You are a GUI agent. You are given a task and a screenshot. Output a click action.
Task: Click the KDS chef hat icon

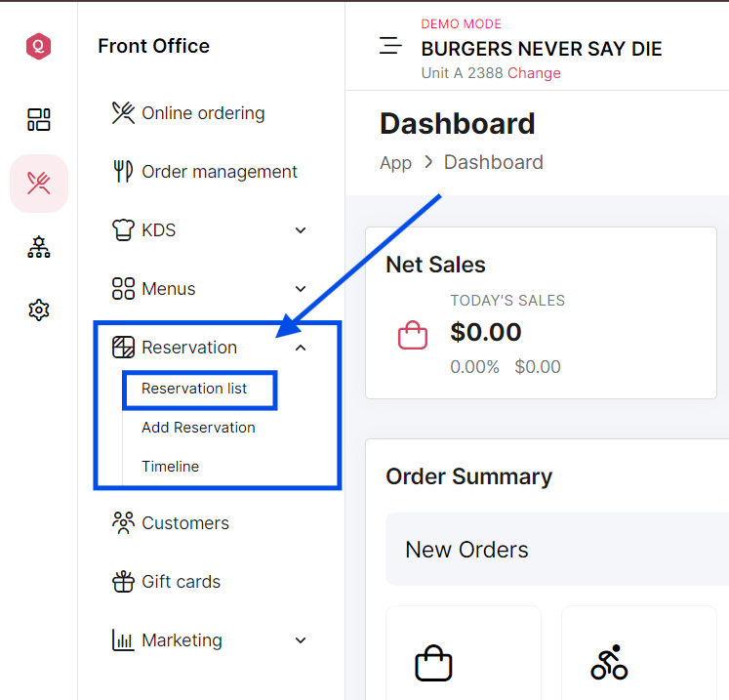point(123,229)
